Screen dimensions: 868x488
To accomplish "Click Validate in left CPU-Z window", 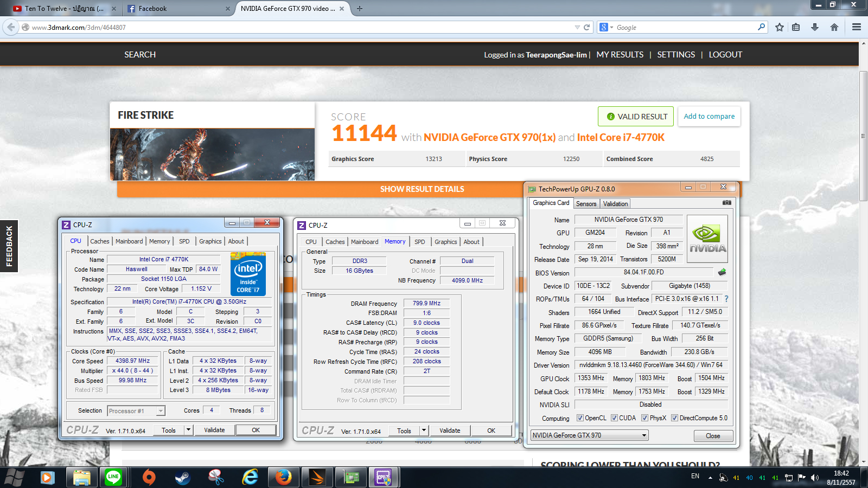I will tap(214, 430).
